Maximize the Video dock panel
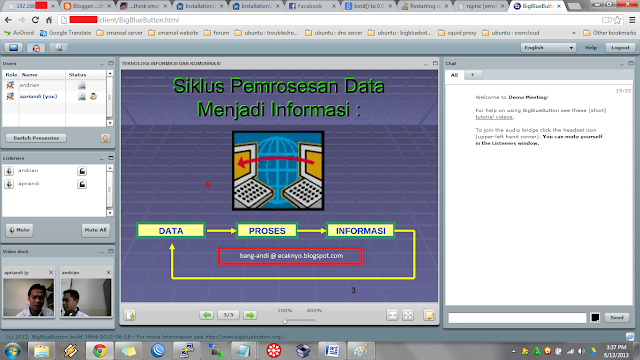 coord(111,251)
